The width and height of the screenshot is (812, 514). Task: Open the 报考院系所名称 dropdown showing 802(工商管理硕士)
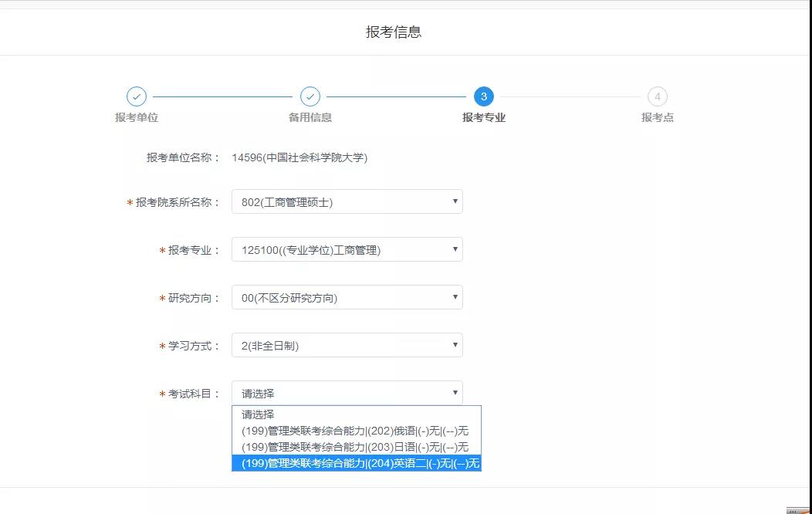[x=347, y=202]
